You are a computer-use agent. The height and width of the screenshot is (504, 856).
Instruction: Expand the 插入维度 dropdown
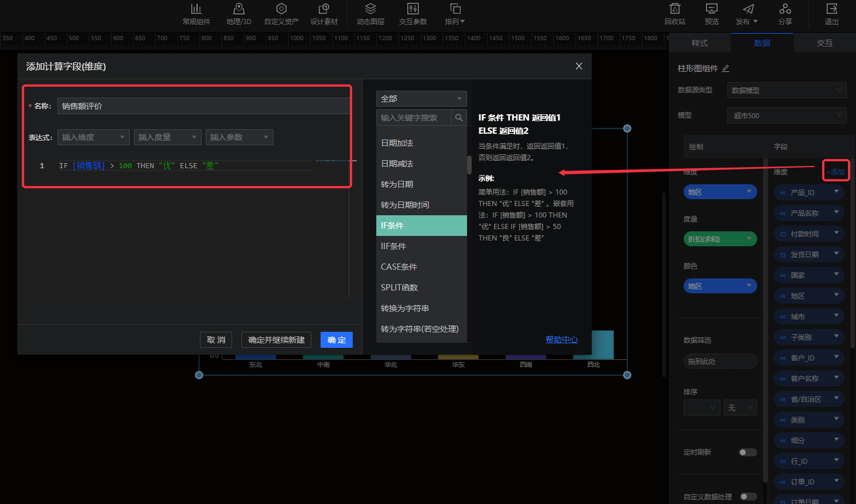[x=93, y=137]
